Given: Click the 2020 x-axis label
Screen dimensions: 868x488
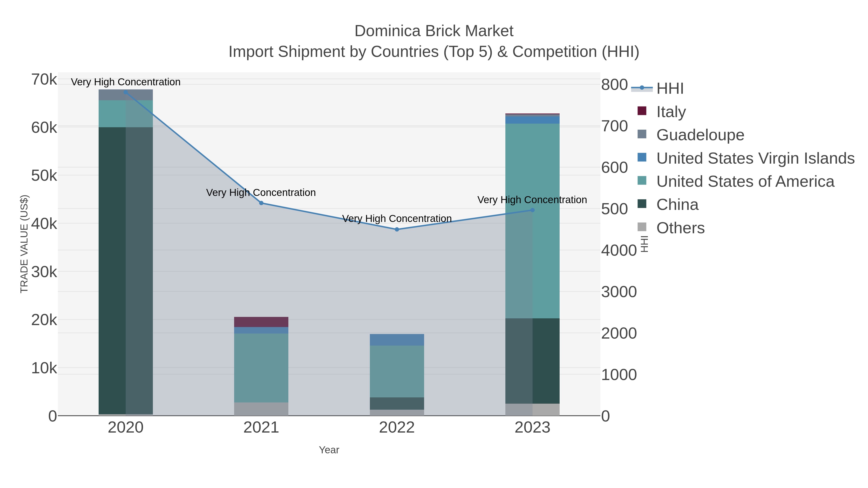Looking at the screenshot, I should tap(126, 427).
